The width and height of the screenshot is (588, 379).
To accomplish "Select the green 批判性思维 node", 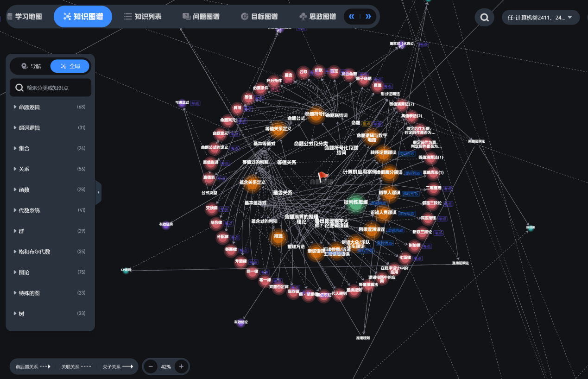I will pyautogui.click(x=356, y=203).
